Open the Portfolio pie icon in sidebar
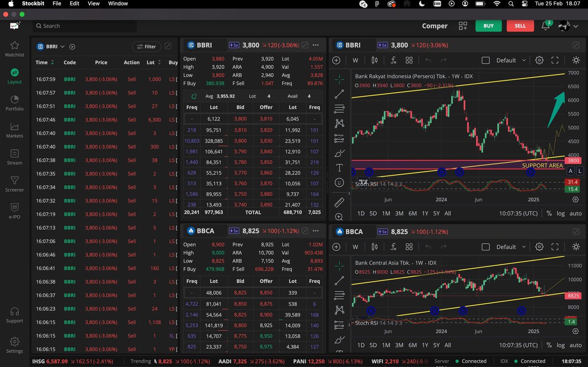588x367 pixels. (15, 100)
